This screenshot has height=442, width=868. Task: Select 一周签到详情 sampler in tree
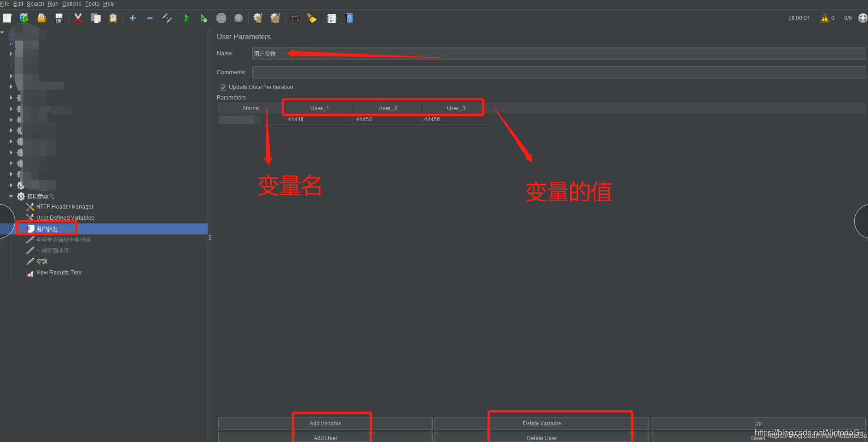(52, 250)
